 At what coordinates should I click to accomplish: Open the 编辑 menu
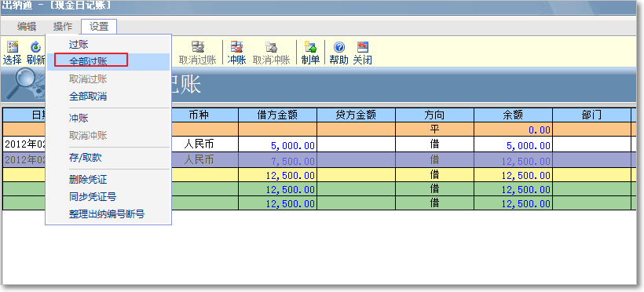coord(27,27)
